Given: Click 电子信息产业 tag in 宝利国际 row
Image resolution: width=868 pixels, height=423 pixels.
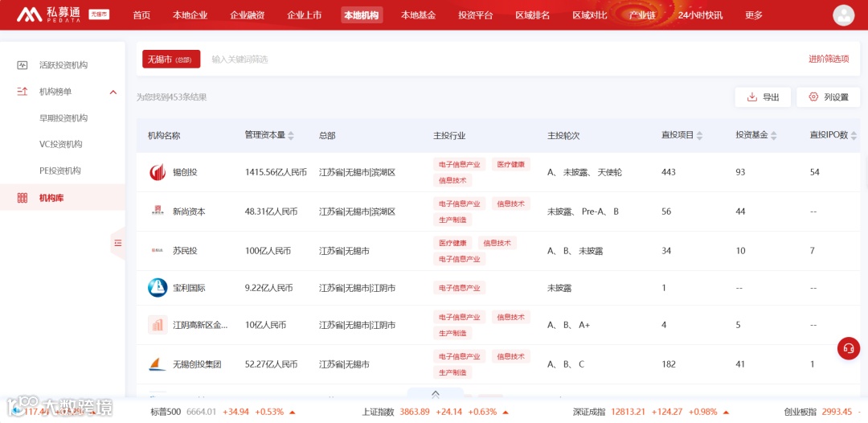Looking at the screenshot, I should tap(460, 288).
